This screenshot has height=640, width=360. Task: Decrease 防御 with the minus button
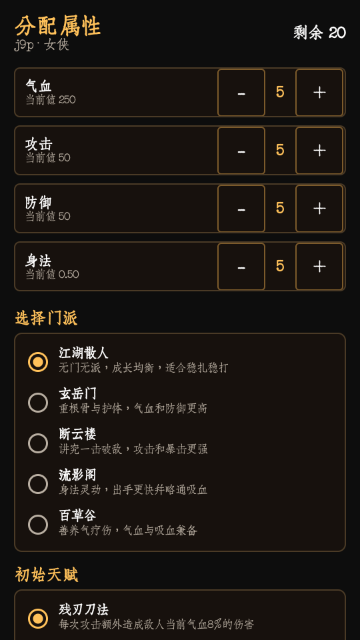(241, 209)
